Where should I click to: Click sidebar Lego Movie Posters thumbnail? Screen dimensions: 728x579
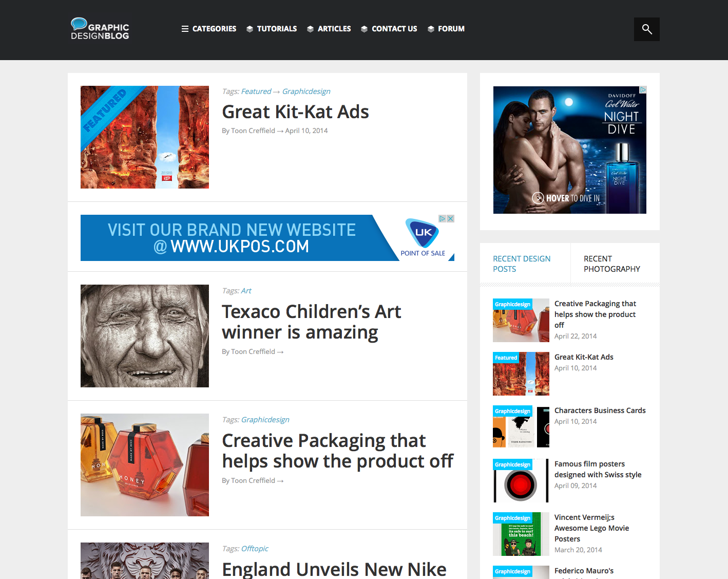pyautogui.click(x=521, y=534)
